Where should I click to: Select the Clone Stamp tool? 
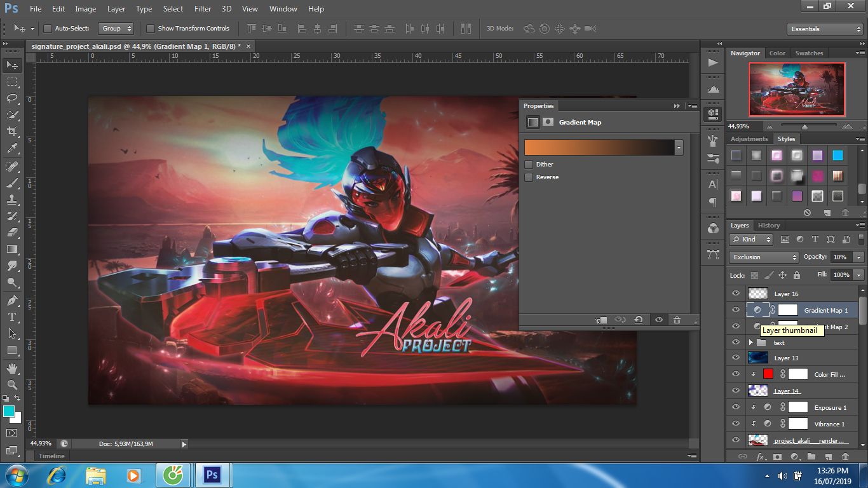click(x=12, y=200)
